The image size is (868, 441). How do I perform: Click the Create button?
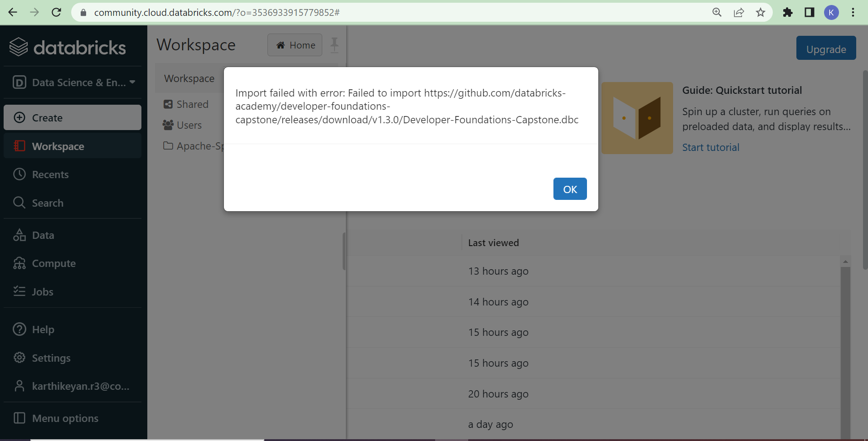(x=47, y=117)
